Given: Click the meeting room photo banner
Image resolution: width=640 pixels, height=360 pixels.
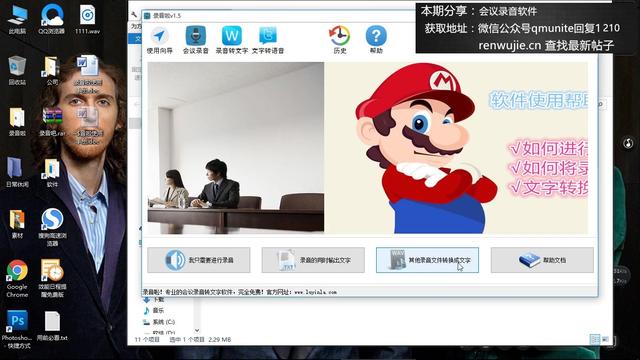Looking at the screenshot, I should tap(236, 148).
